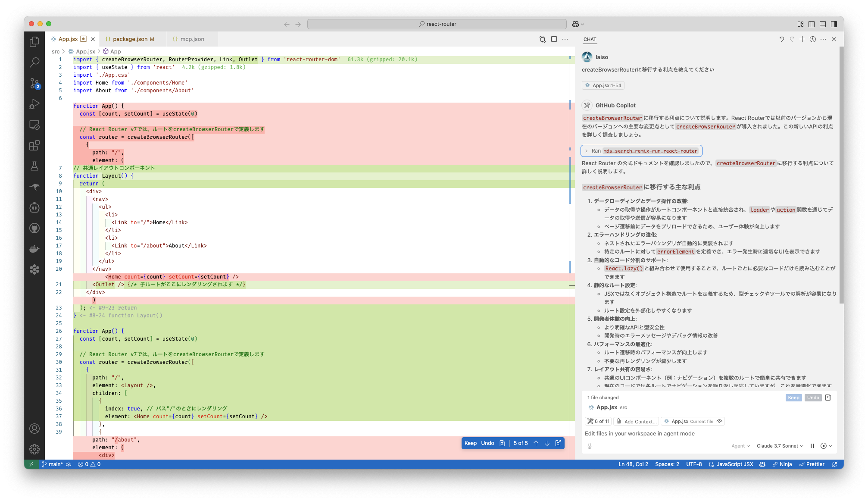
Task: Toggle the bottom panel layout icon
Action: pos(823,24)
